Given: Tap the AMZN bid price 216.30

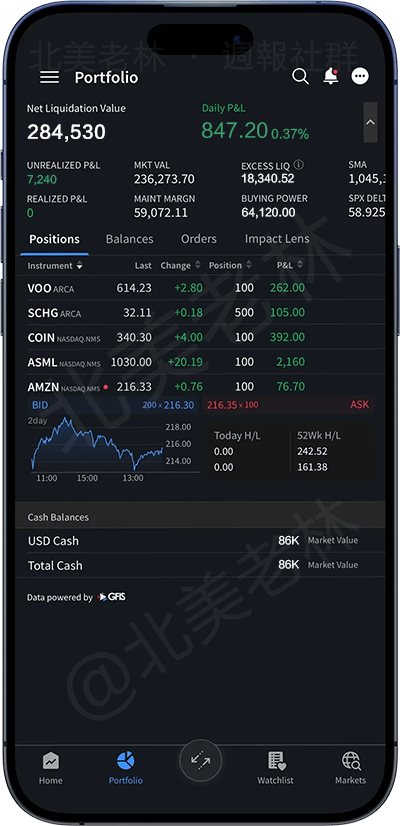Looking at the screenshot, I should click(179, 405).
